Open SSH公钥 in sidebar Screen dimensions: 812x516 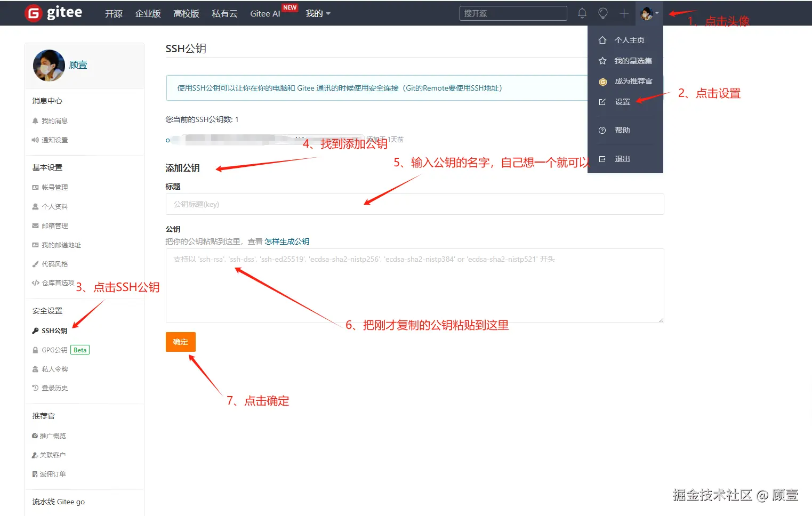(x=54, y=331)
